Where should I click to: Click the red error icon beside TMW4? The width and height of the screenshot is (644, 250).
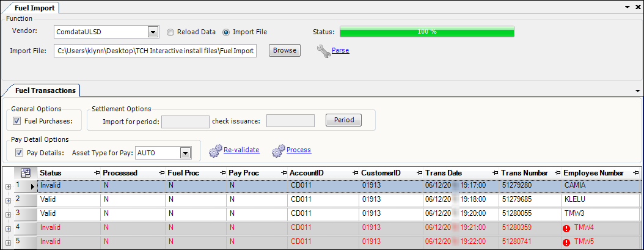[x=567, y=229]
